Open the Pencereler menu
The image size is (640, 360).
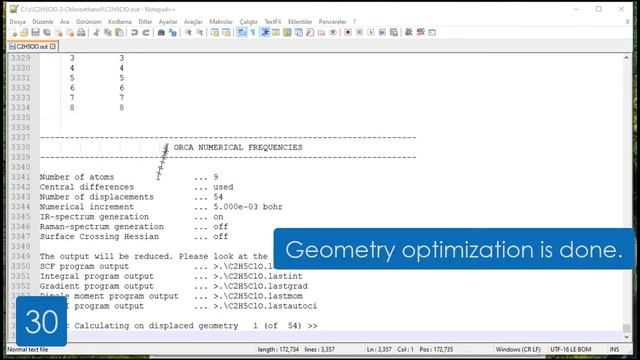click(x=332, y=22)
